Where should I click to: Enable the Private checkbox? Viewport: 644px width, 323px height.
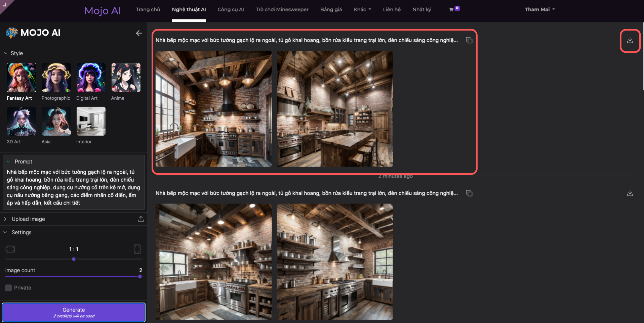8,288
